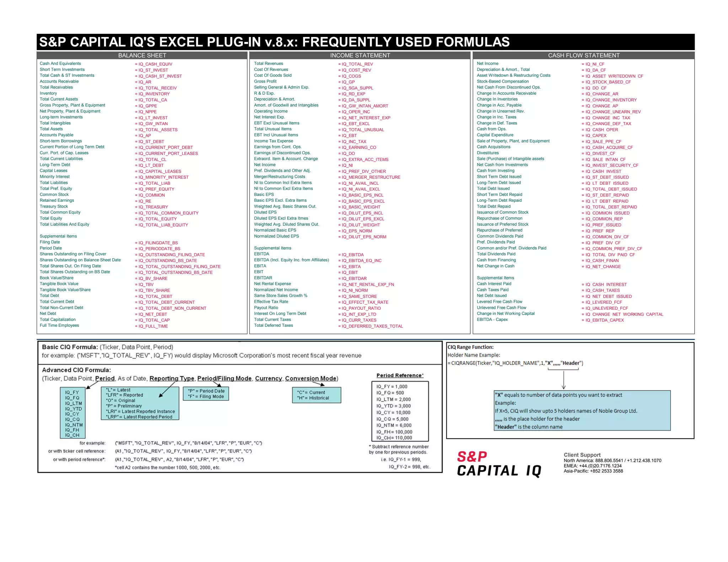Screen dimensions: 728x562
Task: Click the CIQ Range Function heading
Action: pos(470,347)
